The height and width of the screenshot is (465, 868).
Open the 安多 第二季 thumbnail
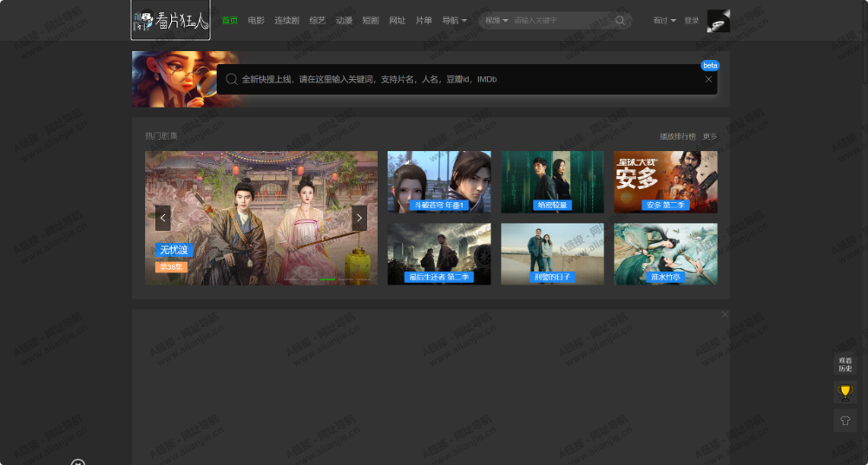666,182
